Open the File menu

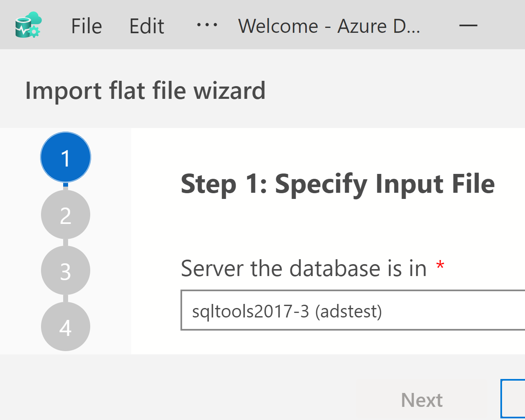coord(86,25)
